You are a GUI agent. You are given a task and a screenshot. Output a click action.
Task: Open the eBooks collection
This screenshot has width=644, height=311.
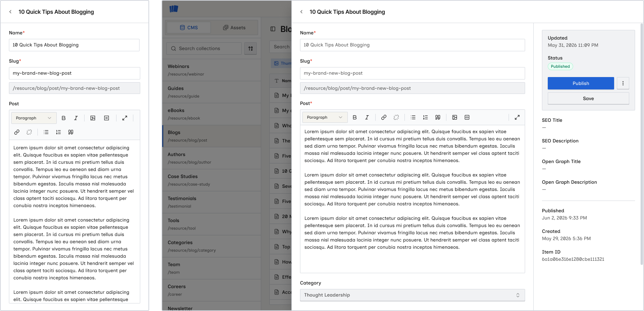click(x=212, y=114)
